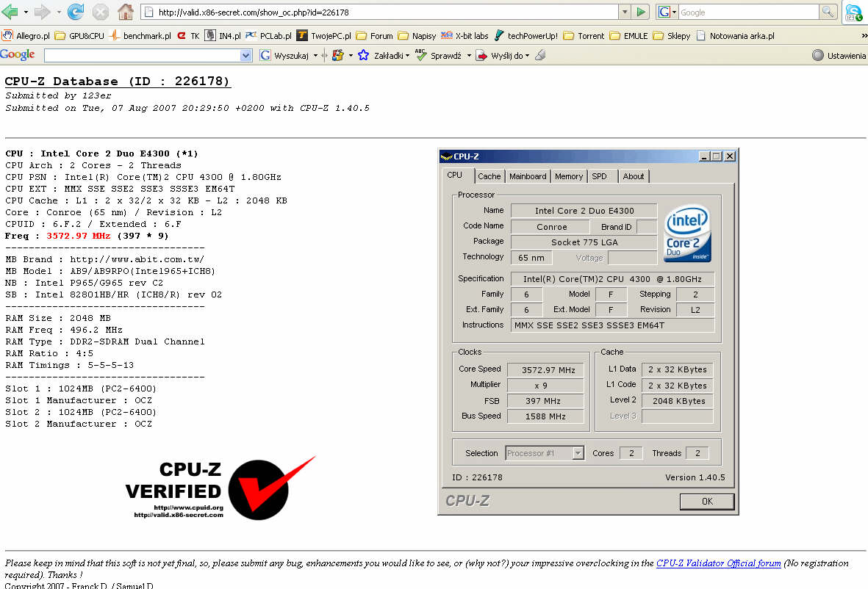
Task: Click the colorful puzzle toolbar icon
Action: tap(337, 55)
